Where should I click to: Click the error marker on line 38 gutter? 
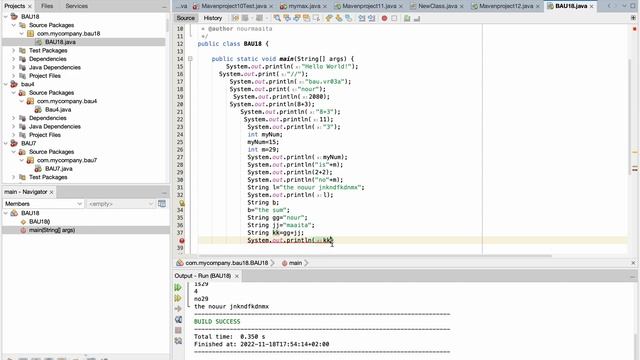coord(182,240)
